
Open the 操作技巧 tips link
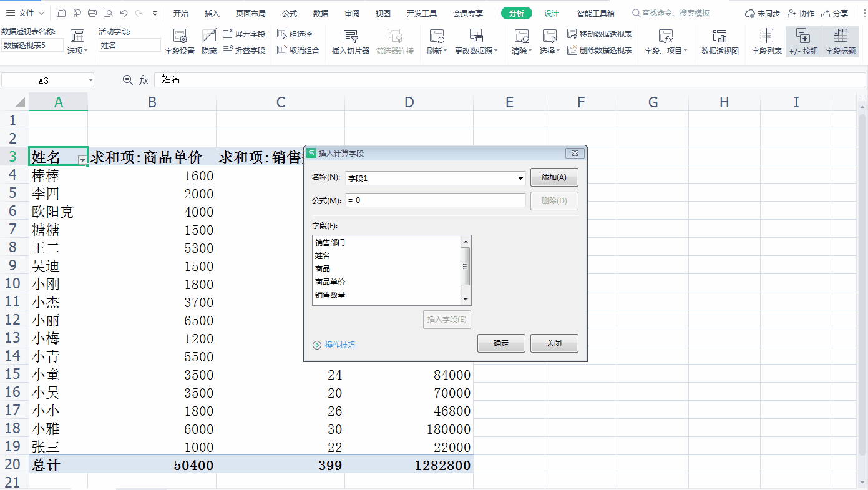pos(334,345)
